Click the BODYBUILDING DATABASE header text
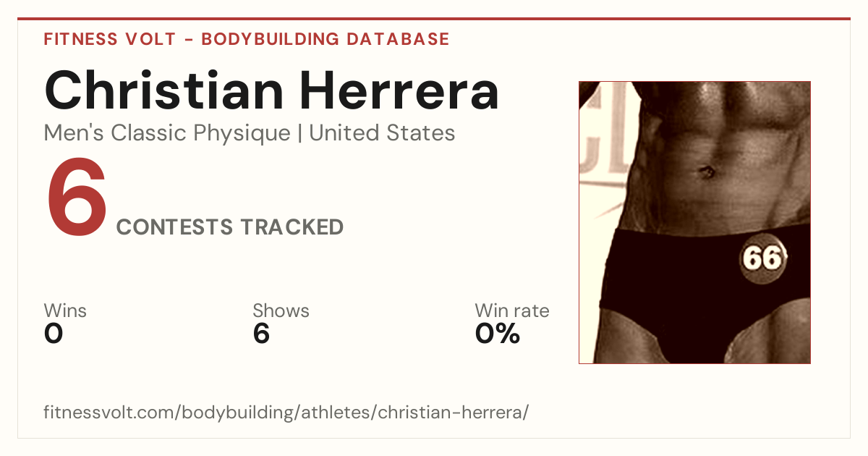The width and height of the screenshot is (868, 456). 325,39
